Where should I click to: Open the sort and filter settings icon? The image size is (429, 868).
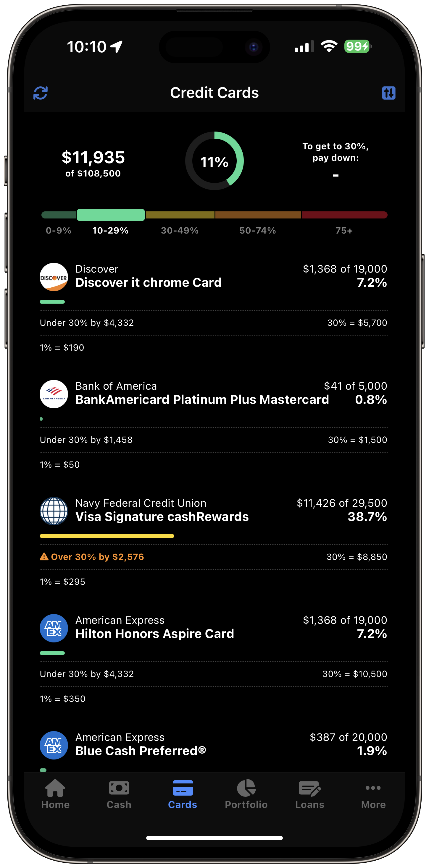point(388,93)
